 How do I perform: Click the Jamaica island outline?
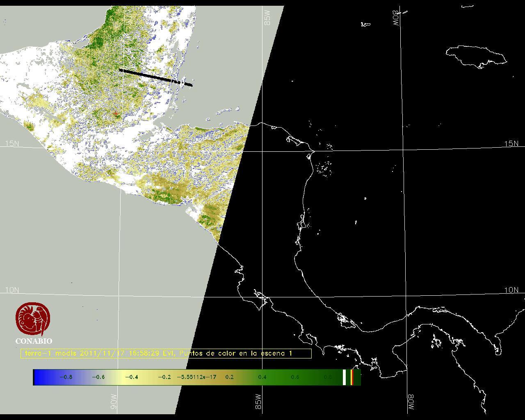pos(476,56)
